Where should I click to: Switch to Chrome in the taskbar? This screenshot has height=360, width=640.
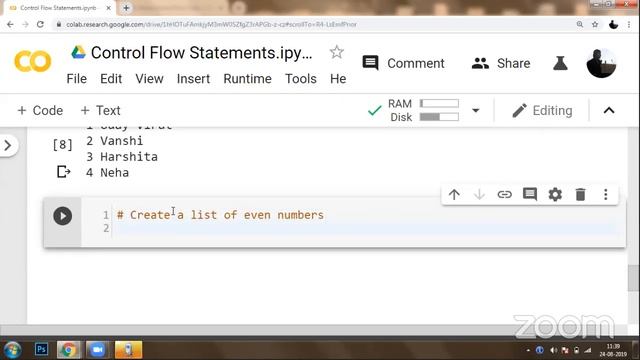pyautogui.click(x=69, y=350)
